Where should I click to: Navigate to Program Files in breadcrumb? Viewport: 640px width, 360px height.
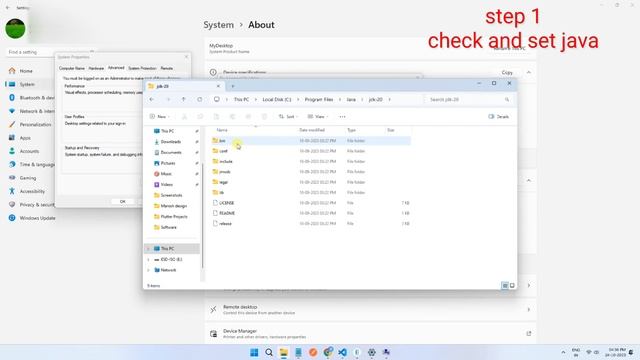point(319,100)
